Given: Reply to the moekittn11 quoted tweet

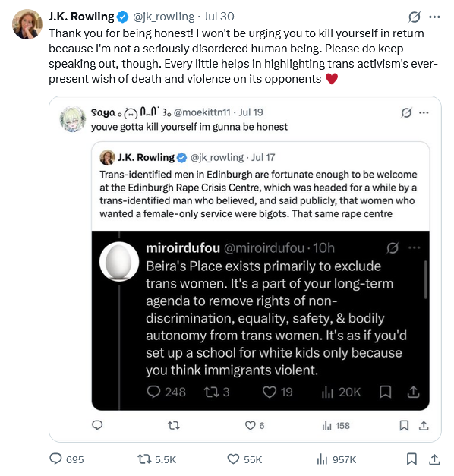Looking at the screenshot, I should [97, 425].
